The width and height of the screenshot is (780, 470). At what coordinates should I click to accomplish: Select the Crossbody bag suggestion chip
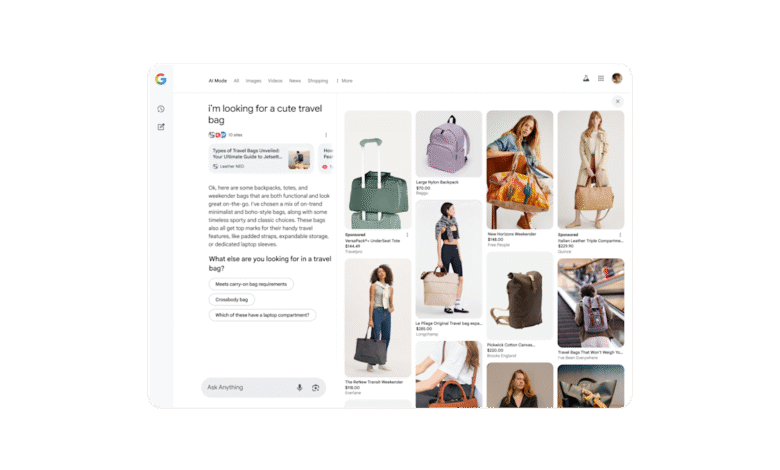click(x=231, y=299)
